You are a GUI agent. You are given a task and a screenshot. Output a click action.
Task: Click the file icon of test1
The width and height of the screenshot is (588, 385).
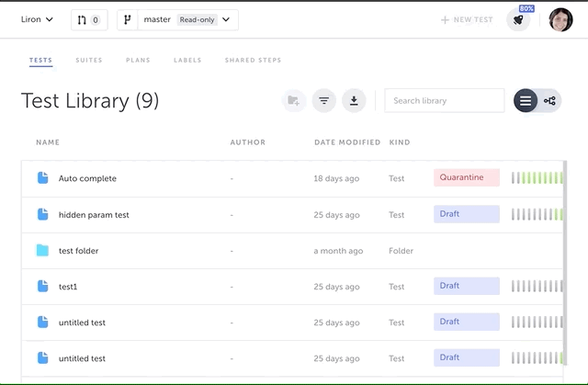coord(43,286)
